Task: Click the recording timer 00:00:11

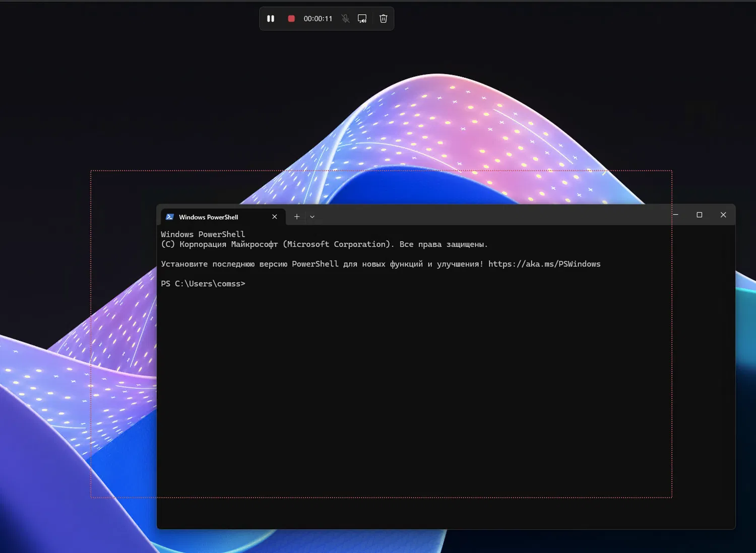Action: pos(318,19)
